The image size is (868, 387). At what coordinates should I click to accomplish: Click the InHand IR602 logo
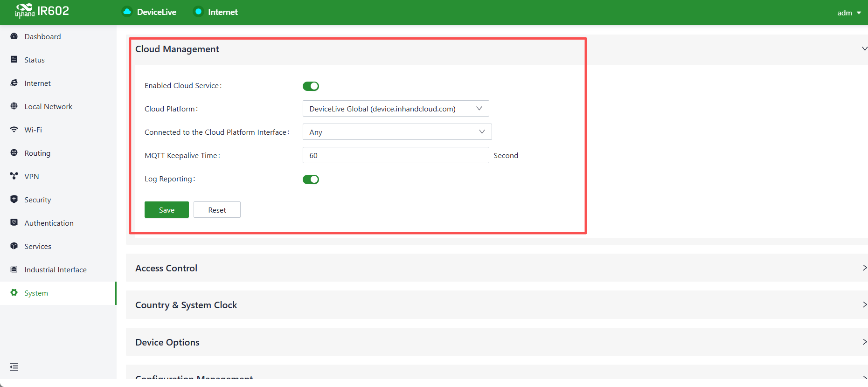click(42, 11)
